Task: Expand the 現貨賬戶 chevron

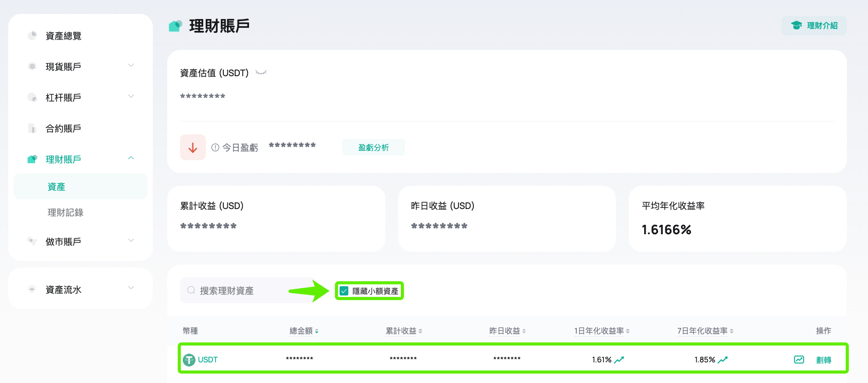Action: [x=131, y=65]
